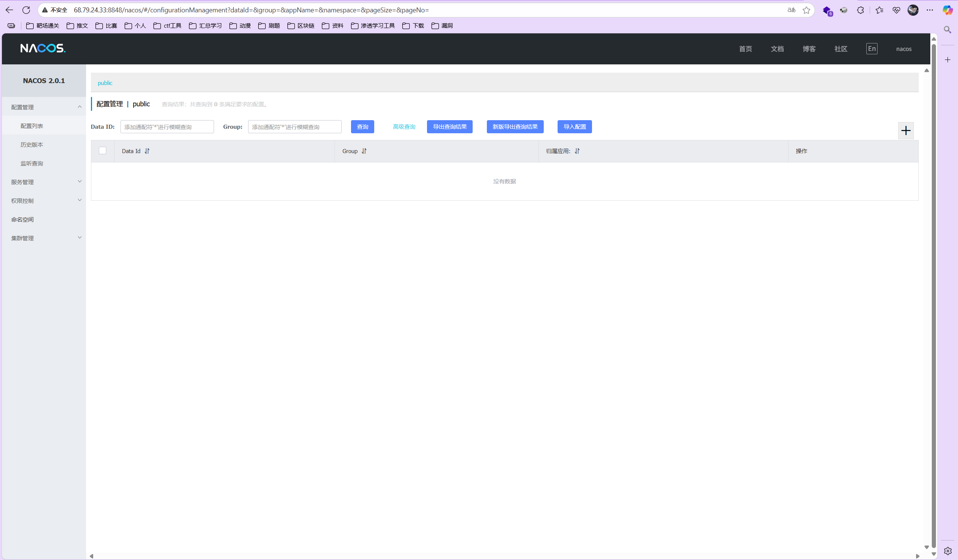Click the Data ID input field

click(x=167, y=127)
